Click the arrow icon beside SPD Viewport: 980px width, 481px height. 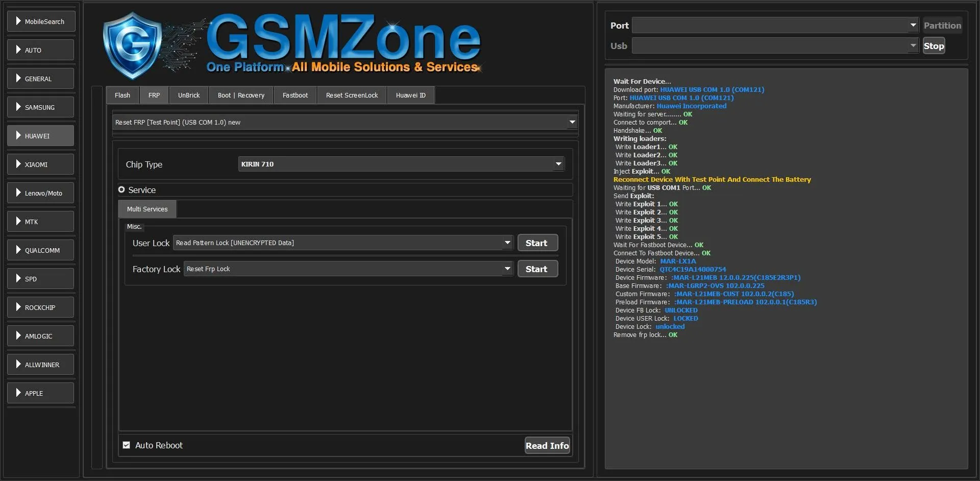pos(18,278)
